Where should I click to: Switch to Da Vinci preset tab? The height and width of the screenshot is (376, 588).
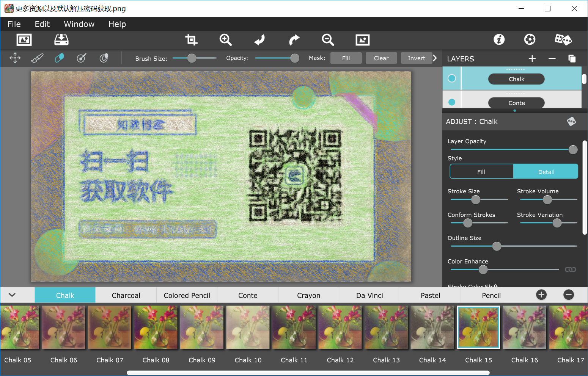[370, 295]
